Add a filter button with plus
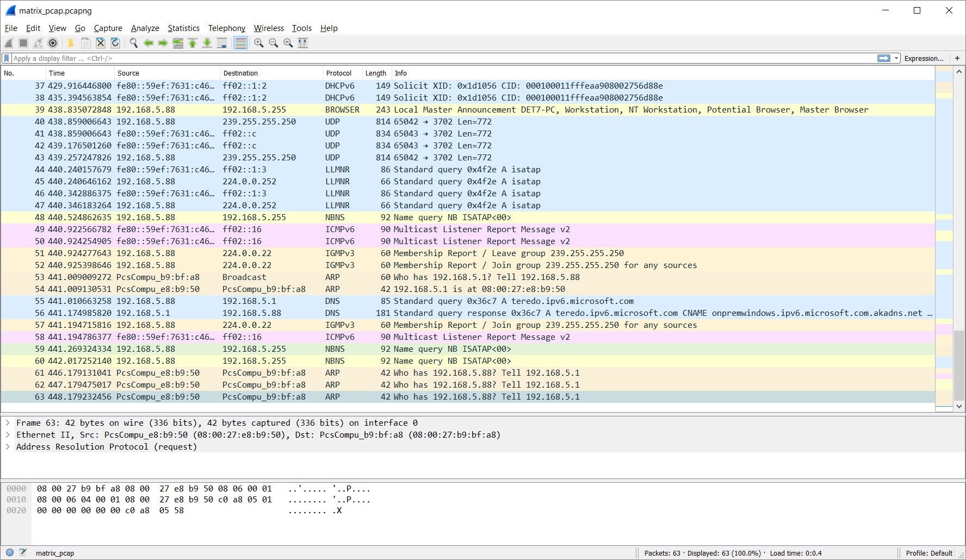The height and width of the screenshot is (560, 966). pyautogui.click(x=957, y=58)
